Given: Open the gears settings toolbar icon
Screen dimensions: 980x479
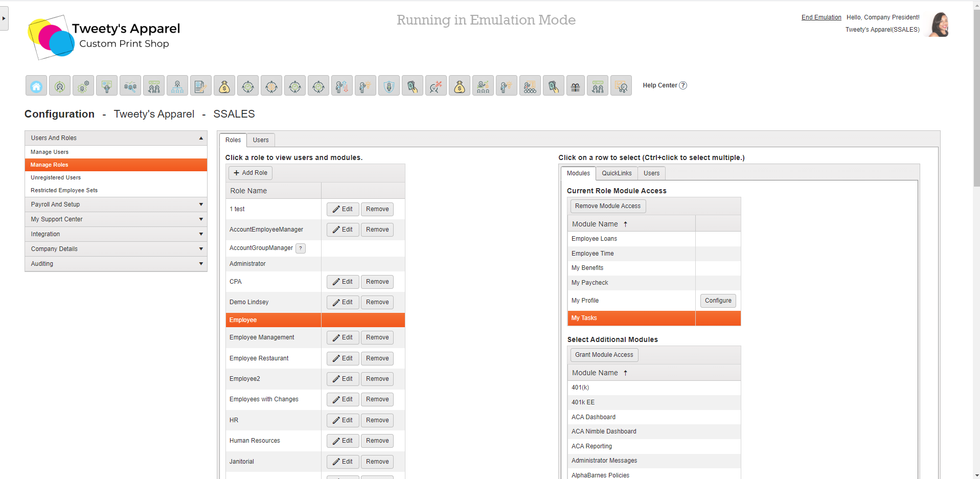Looking at the screenshot, I should coord(83,86).
